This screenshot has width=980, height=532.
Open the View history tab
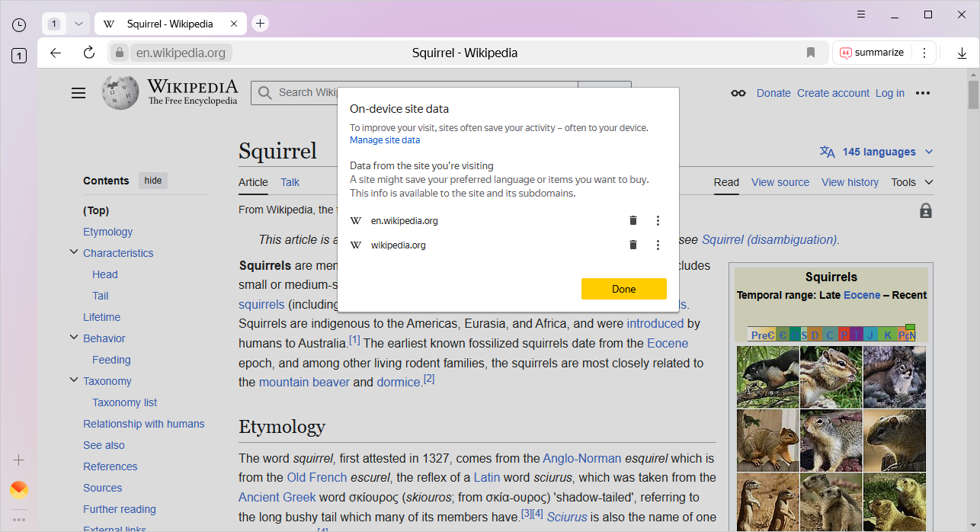[x=850, y=182]
